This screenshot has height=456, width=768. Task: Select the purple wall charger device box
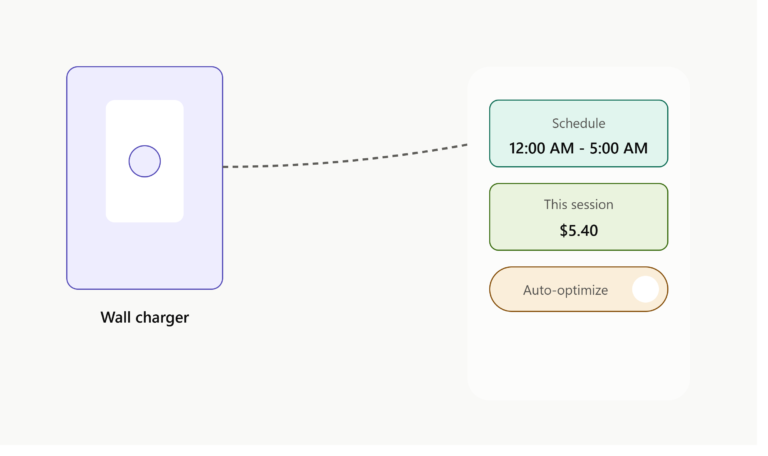pyautogui.click(x=144, y=178)
